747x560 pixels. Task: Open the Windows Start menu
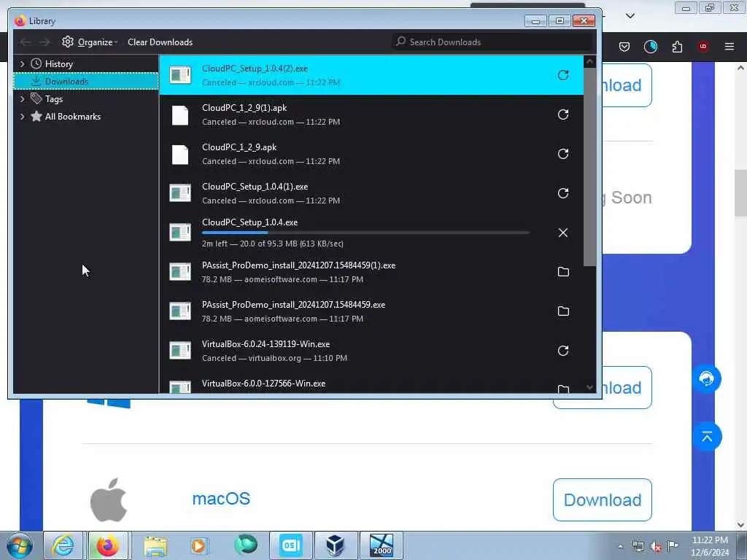point(20,545)
